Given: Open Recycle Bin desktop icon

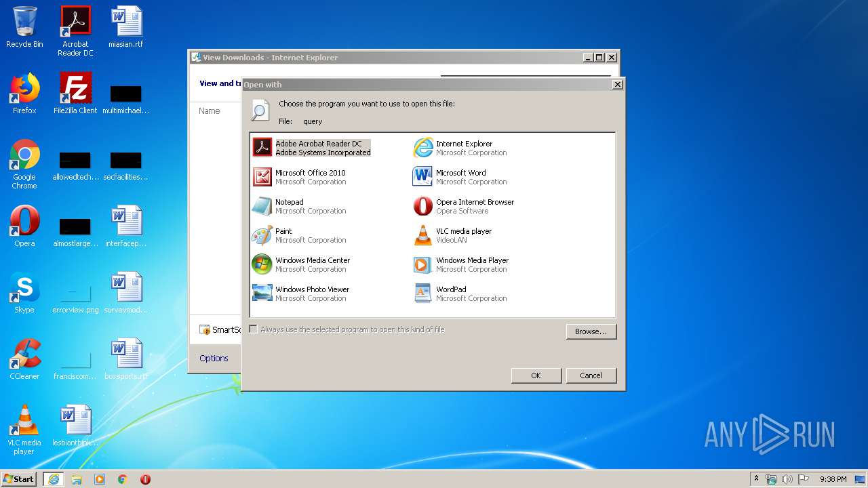Looking at the screenshot, I should pyautogui.click(x=24, y=27).
